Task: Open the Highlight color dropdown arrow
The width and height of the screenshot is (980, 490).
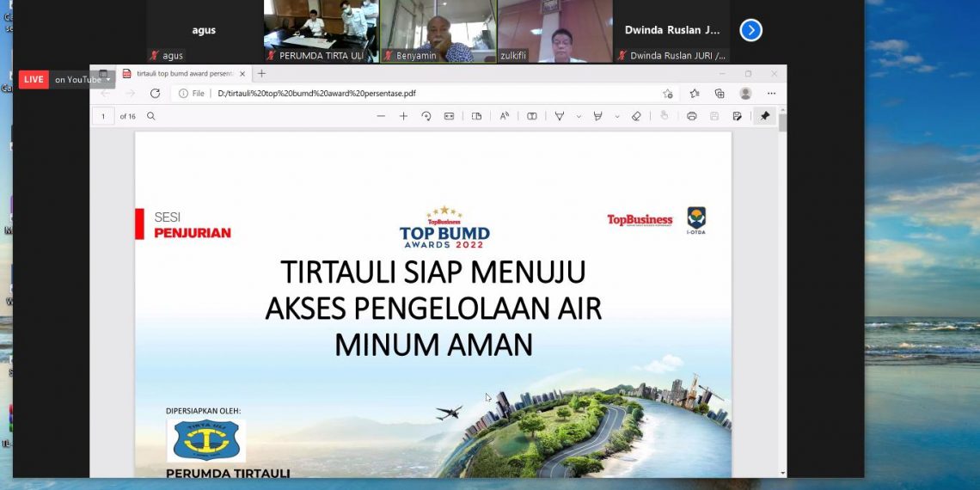Action: tap(617, 116)
